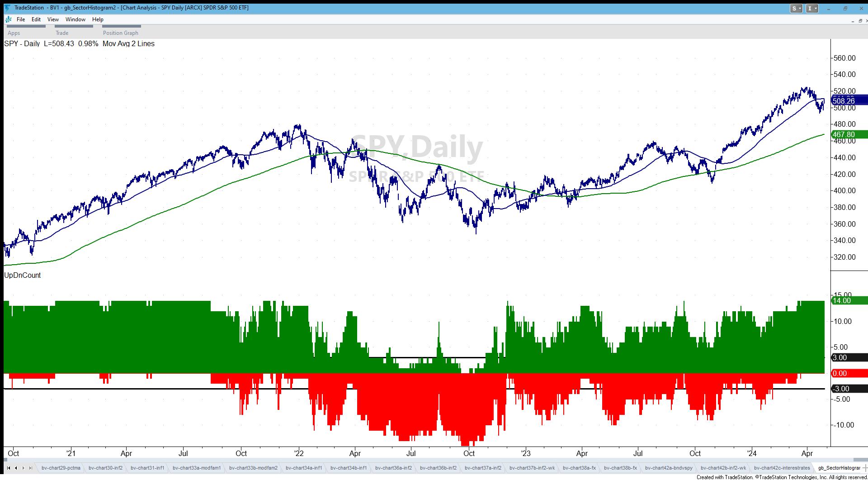Screen dimensions: 868x480
Task: Jump to the first workspace tab
Action: (x=8, y=468)
